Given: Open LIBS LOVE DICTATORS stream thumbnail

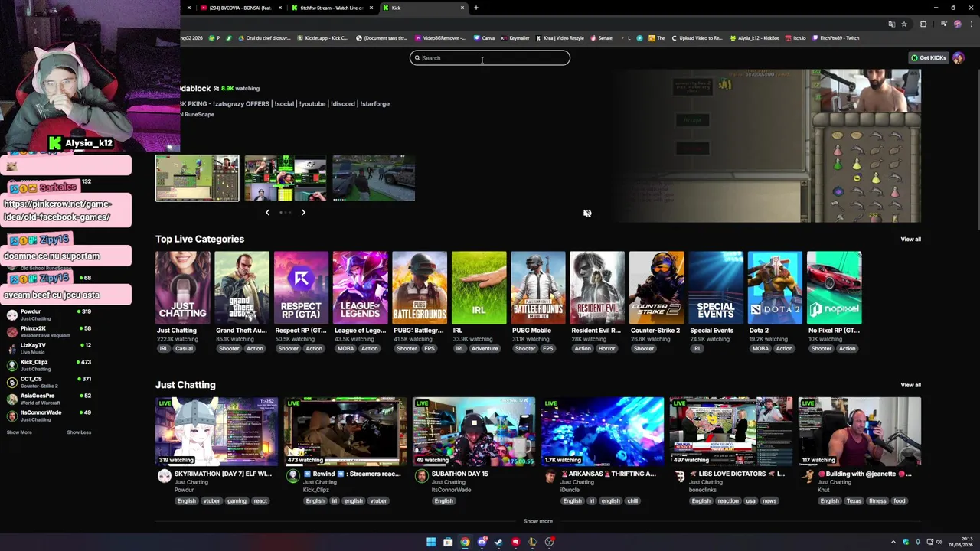Looking at the screenshot, I should 731,432.
